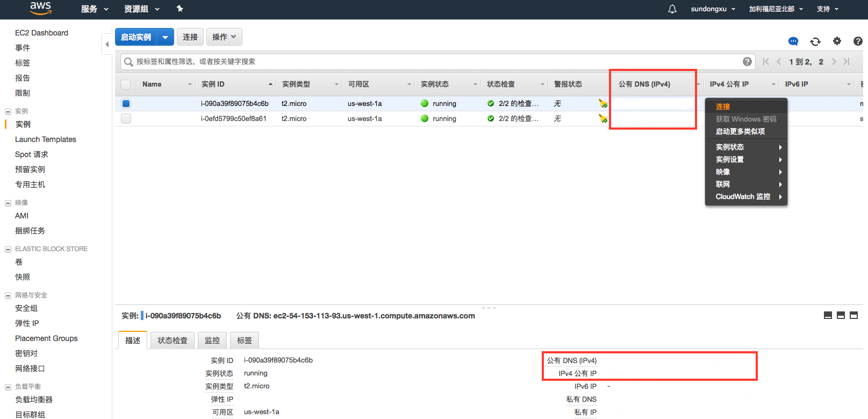
Task: Go to previous page of results
Action: (x=779, y=62)
